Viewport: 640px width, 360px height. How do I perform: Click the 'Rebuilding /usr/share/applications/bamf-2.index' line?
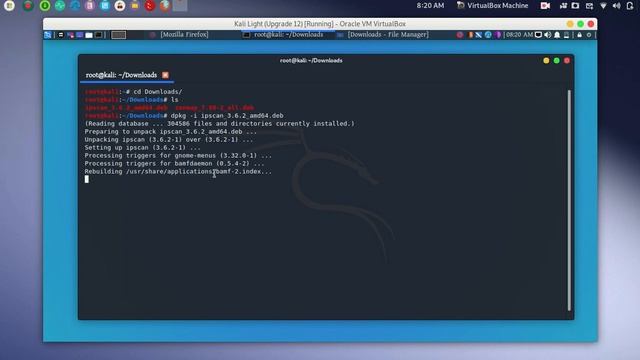178,171
